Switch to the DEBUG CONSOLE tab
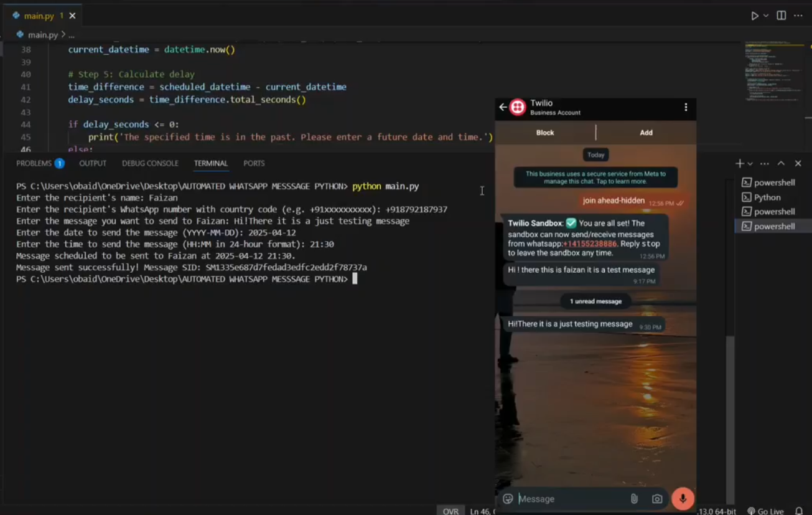The height and width of the screenshot is (515, 812). pyautogui.click(x=150, y=163)
